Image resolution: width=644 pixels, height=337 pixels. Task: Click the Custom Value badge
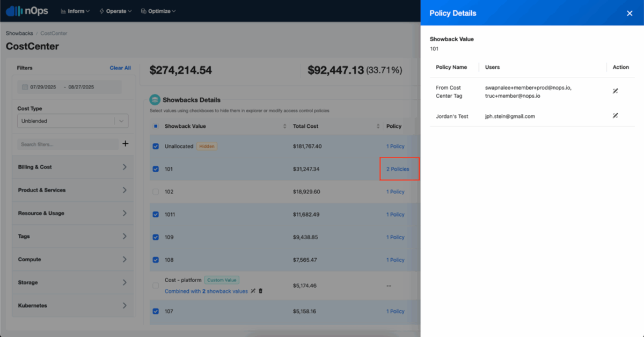[222, 280]
